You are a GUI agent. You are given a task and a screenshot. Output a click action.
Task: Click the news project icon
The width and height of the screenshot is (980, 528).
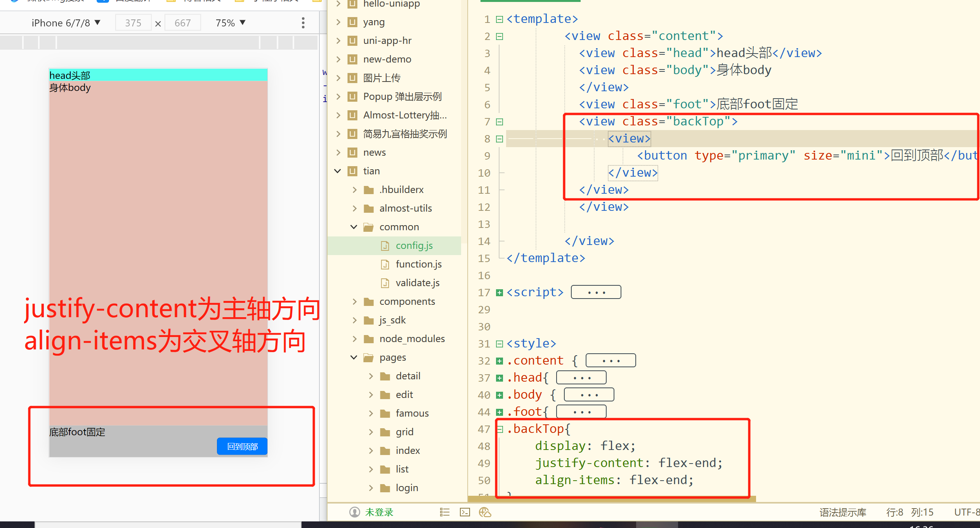click(352, 152)
